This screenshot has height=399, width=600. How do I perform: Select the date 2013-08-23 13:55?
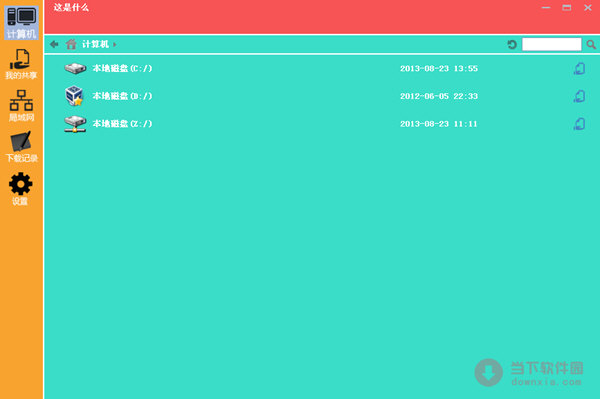click(x=439, y=68)
